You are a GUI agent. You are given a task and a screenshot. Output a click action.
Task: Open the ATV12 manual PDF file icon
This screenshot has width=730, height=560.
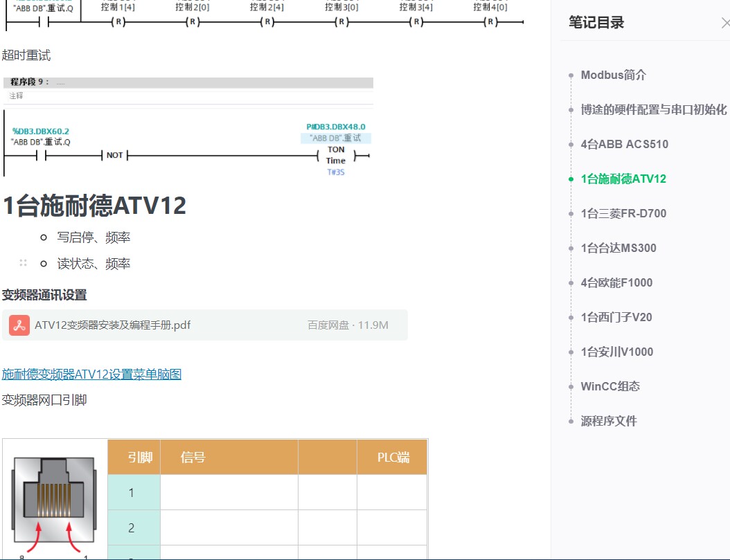[x=19, y=325]
